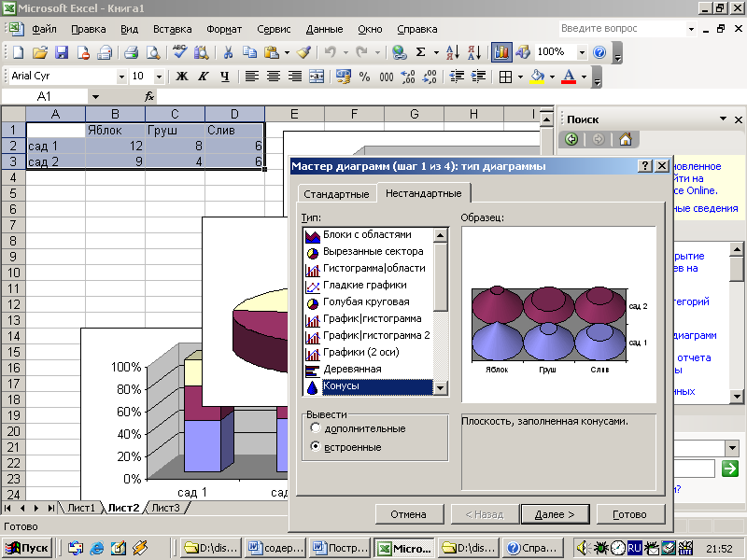This screenshot has width=747, height=560.
Task: Toggle italic К formatting
Action: click(204, 77)
